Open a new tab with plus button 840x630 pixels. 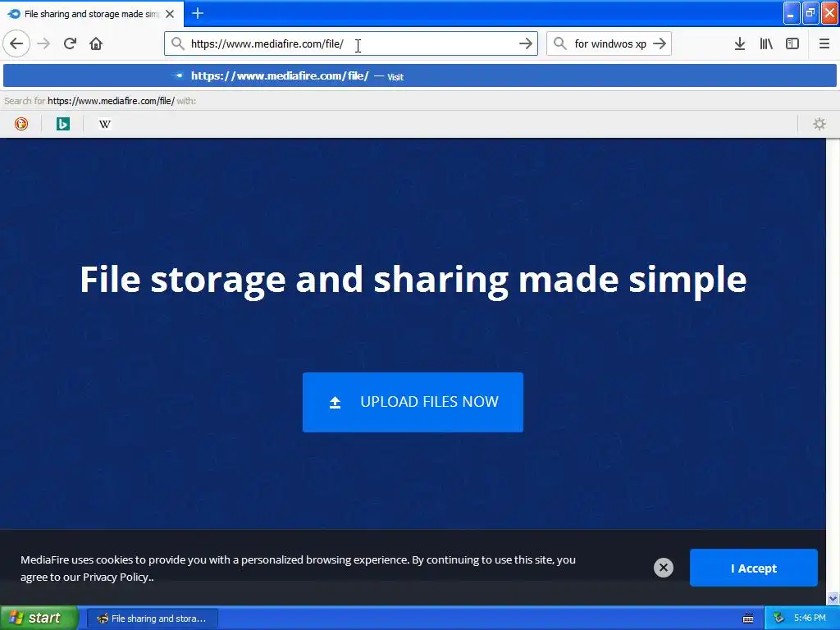pyautogui.click(x=198, y=13)
